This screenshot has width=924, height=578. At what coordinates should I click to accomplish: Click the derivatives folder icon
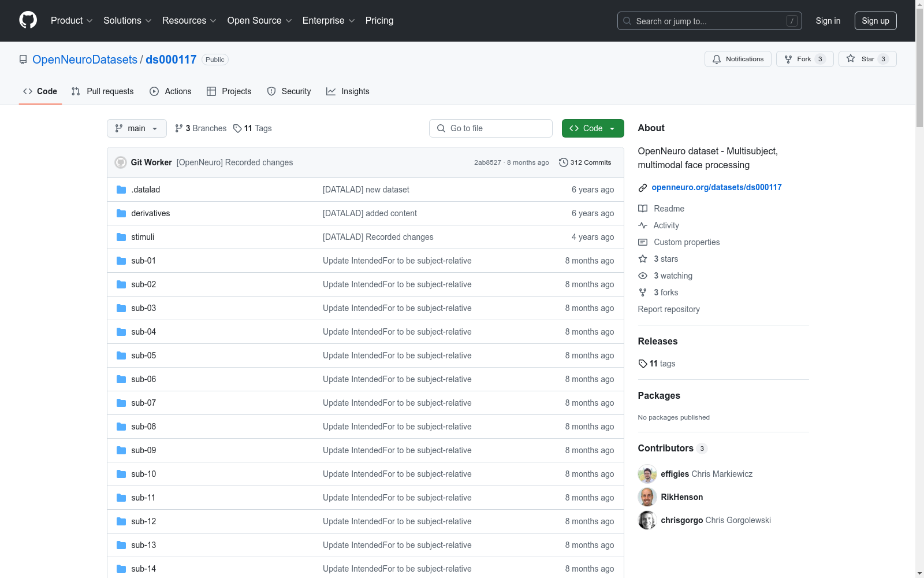[121, 213]
